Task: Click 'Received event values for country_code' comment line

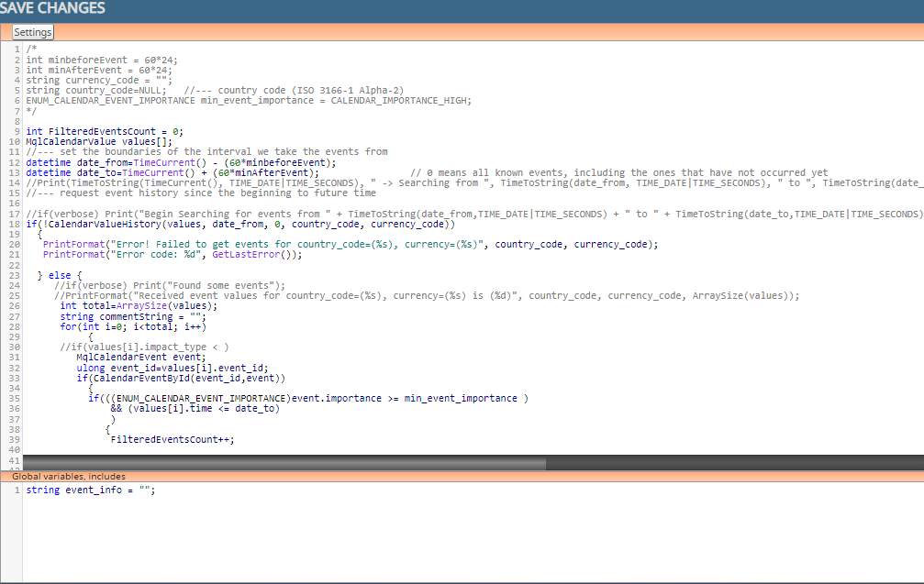Action: pyautogui.click(x=427, y=295)
